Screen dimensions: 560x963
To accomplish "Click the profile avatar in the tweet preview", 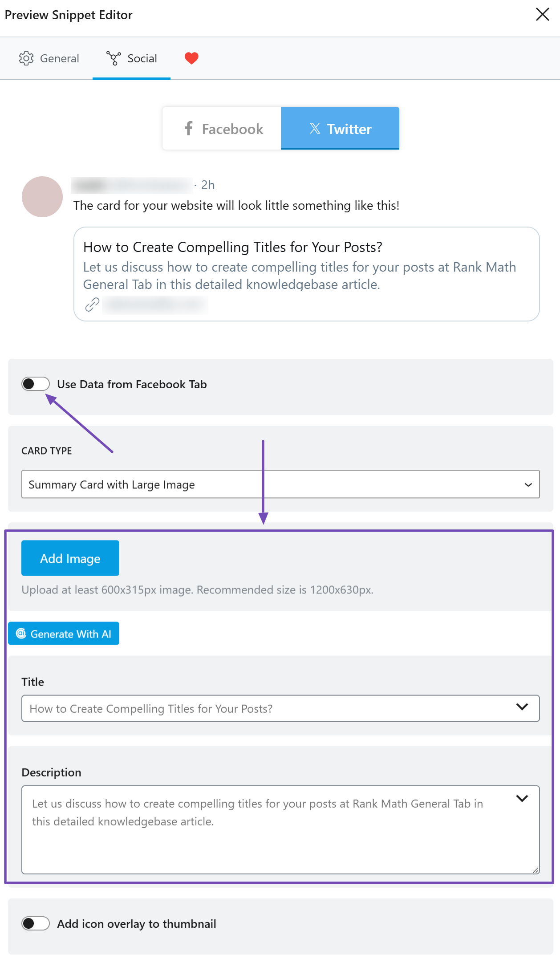I will pos(42,196).
